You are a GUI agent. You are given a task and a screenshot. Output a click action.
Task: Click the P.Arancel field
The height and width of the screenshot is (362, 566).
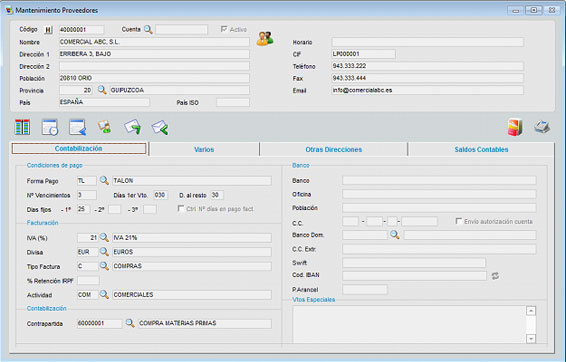365,289
